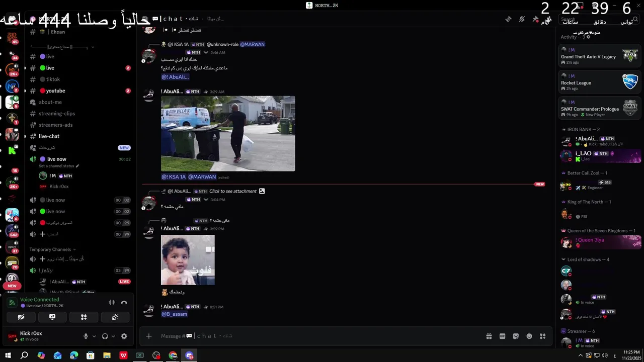This screenshot has width=644, height=362.
Task: Mute the microphone
Action: click(x=86, y=336)
